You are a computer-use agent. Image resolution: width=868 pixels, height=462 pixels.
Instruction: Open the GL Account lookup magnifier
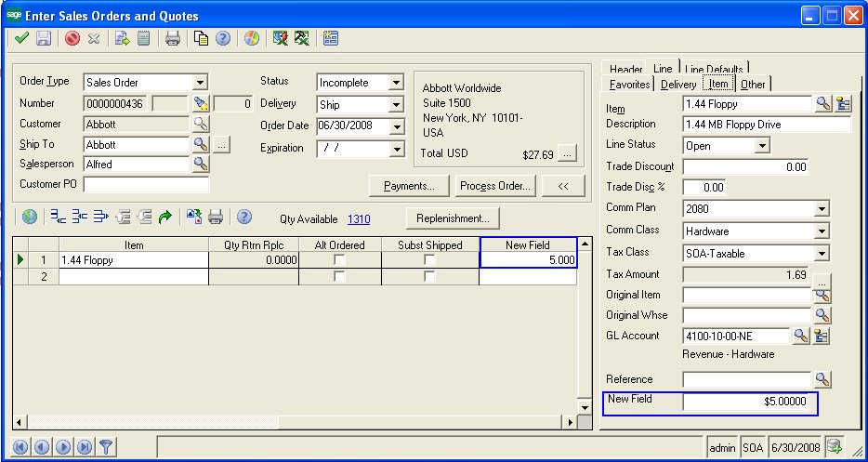(800, 336)
